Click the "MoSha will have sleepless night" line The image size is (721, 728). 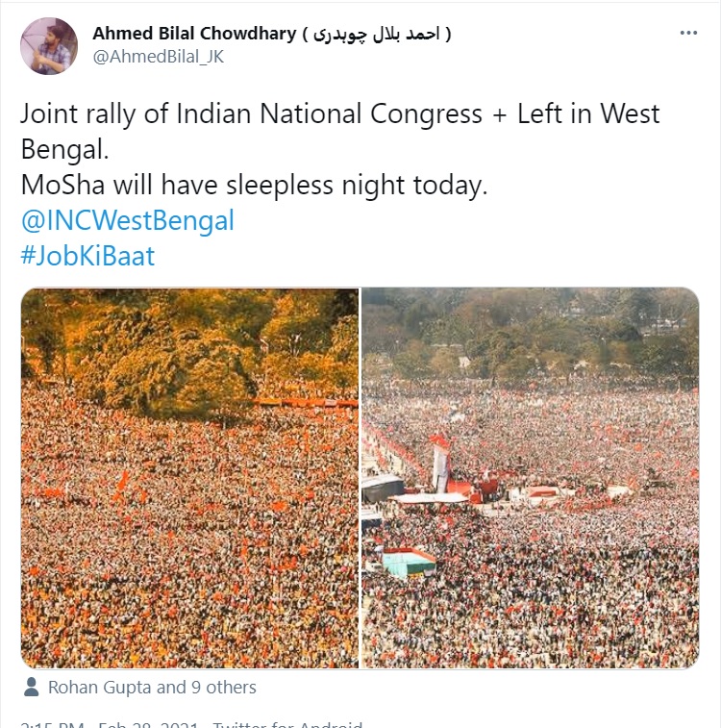click(254, 185)
